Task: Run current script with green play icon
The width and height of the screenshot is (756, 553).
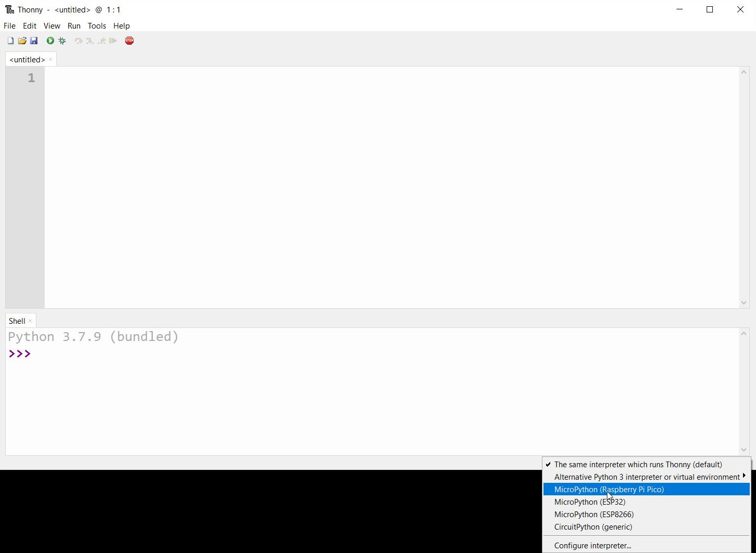Action: (50, 41)
